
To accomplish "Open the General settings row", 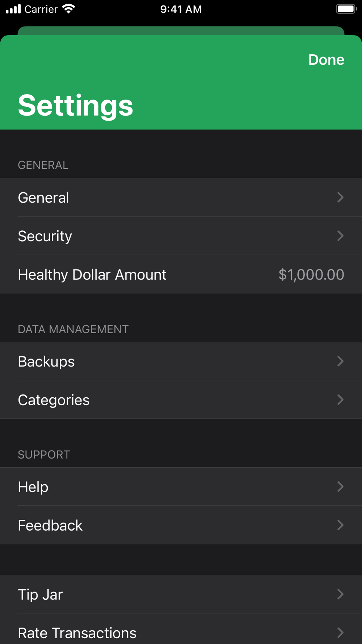I will coord(181,197).
